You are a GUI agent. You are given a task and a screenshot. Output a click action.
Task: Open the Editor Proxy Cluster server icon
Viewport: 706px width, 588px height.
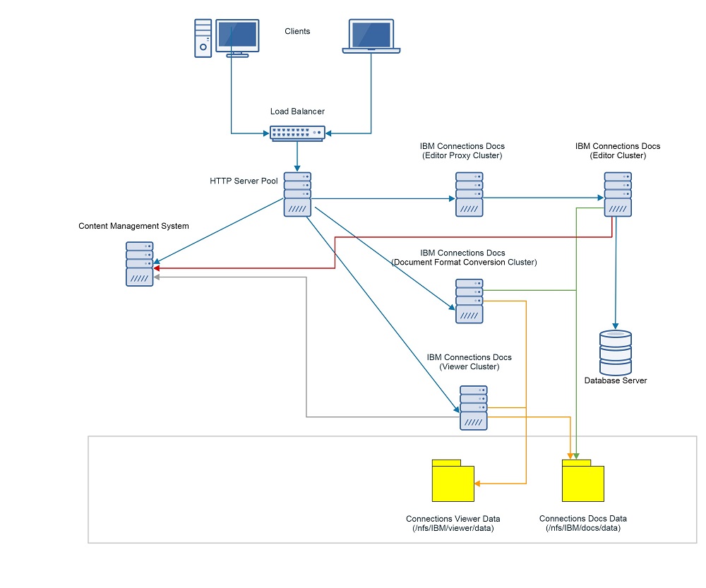(x=468, y=193)
